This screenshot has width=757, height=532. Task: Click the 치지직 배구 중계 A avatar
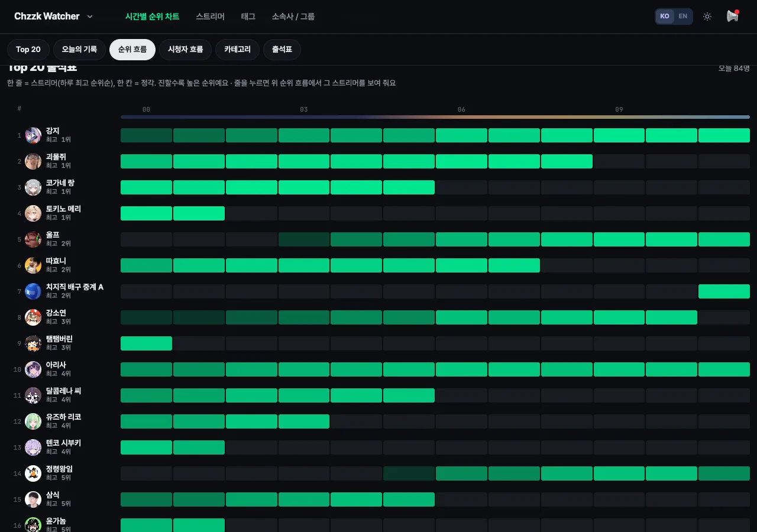33,291
